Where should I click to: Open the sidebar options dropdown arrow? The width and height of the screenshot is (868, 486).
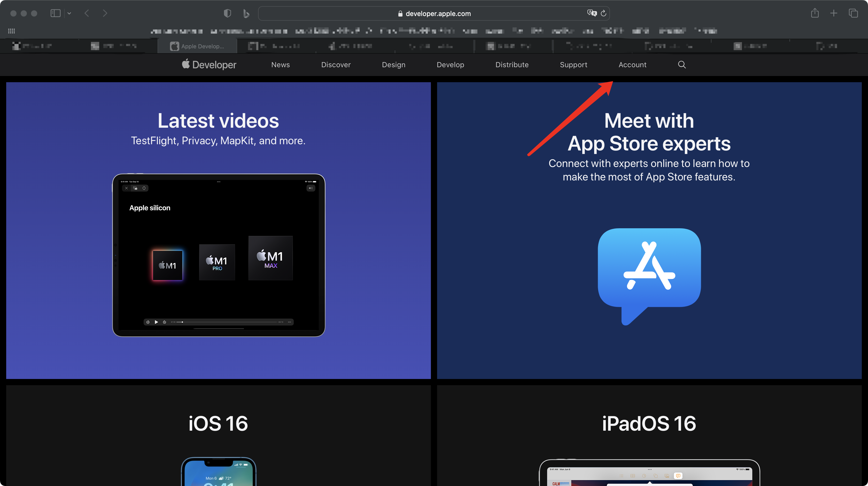pyautogui.click(x=69, y=13)
